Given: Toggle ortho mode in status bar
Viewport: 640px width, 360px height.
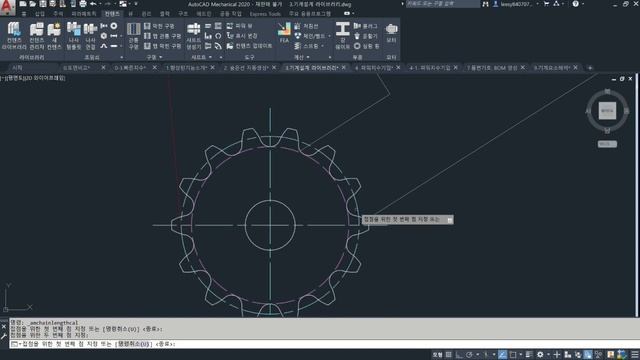Looking at the screenshot, I should [x=459, y=355].
